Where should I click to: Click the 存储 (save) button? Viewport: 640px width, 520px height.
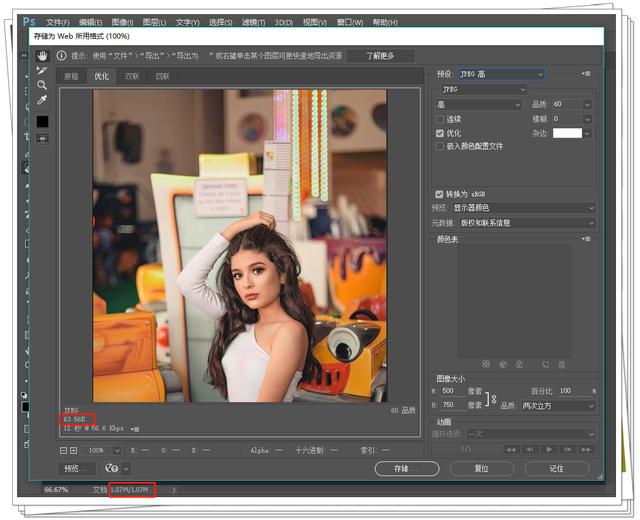coord(407,468)
